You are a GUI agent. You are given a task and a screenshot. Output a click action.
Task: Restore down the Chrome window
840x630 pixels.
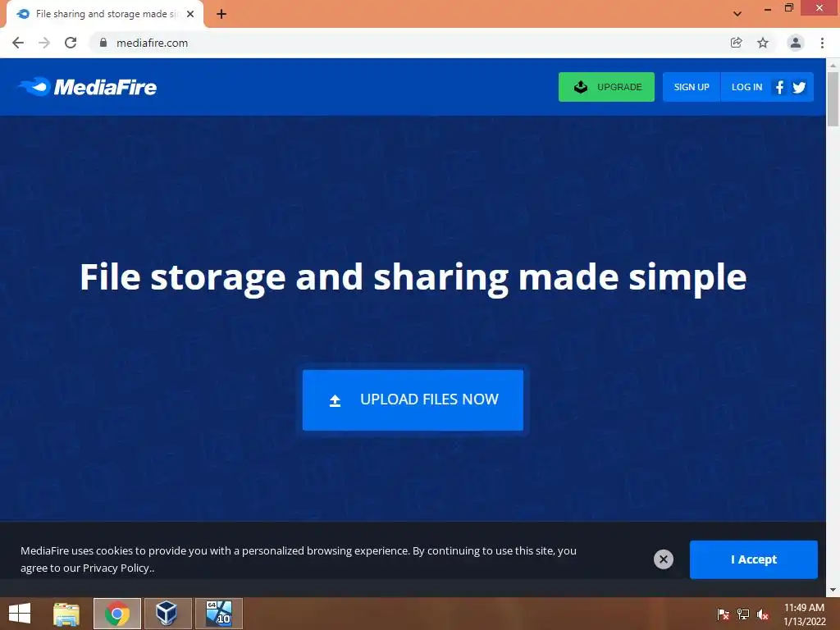click(x=789, y=8)
